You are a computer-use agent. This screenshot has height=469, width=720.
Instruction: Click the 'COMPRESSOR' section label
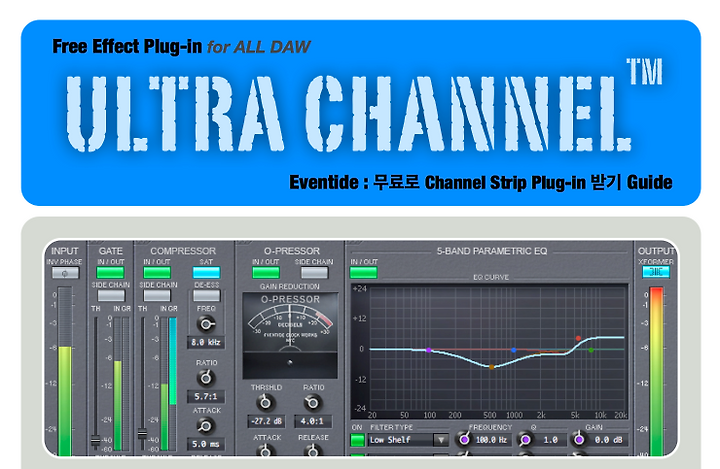click(183, 251)
